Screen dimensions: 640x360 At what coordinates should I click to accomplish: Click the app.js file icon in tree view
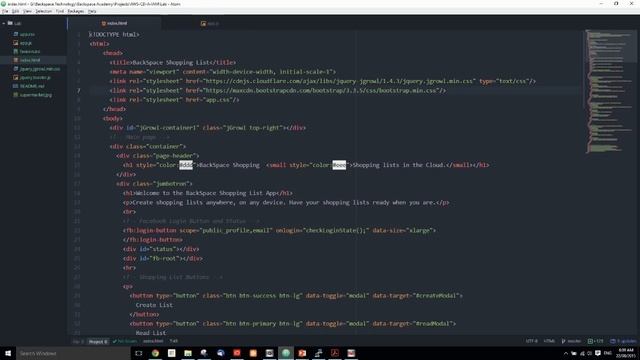click(x=16, y=43)
